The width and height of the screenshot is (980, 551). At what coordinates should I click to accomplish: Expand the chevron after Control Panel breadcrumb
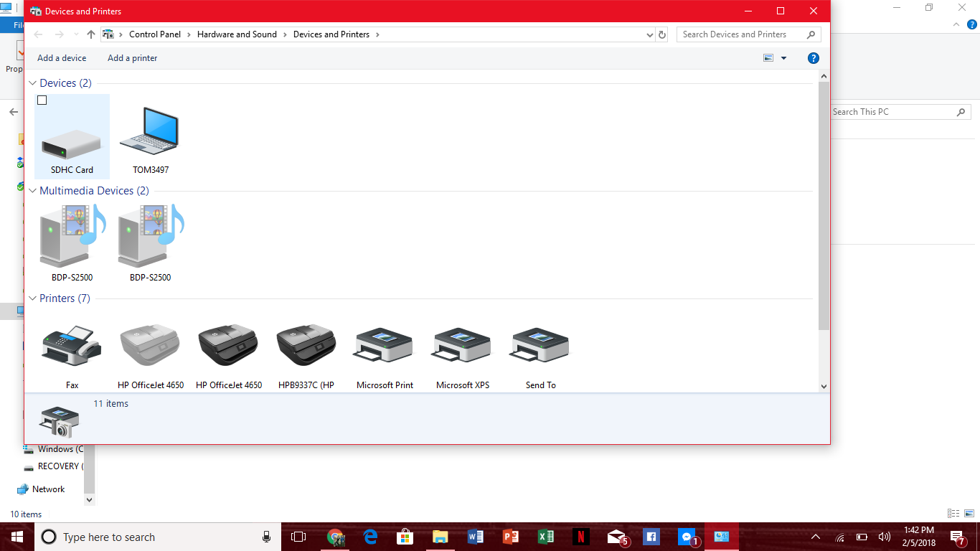189,34
